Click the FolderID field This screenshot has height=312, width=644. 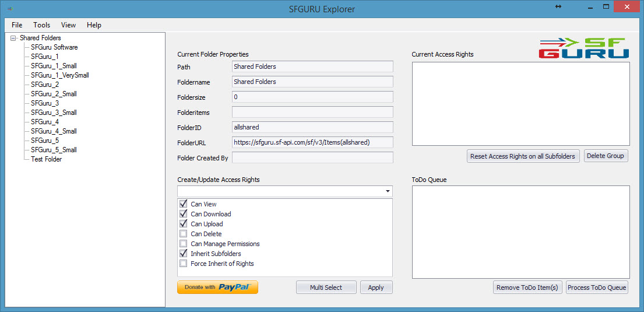pos(312,127)
